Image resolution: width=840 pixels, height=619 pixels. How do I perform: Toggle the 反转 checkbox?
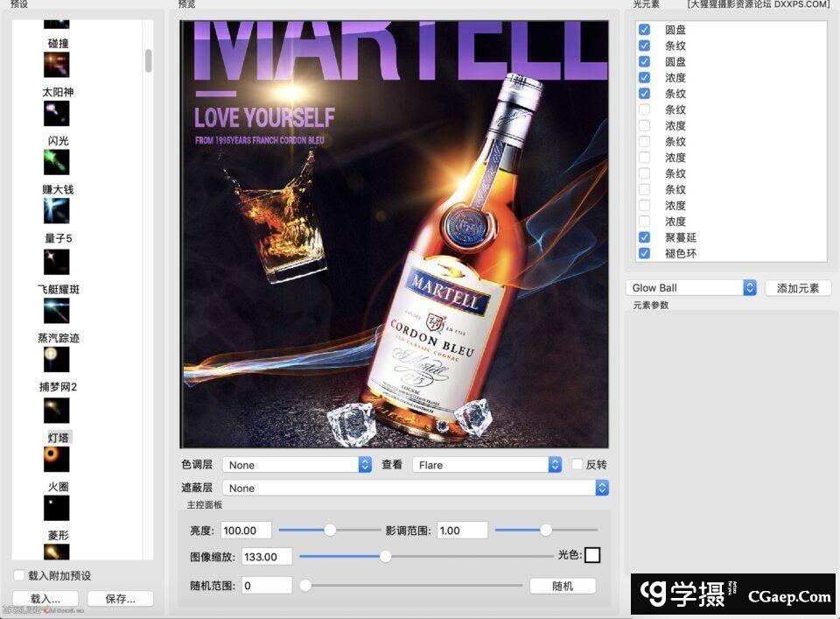(577, 465)
